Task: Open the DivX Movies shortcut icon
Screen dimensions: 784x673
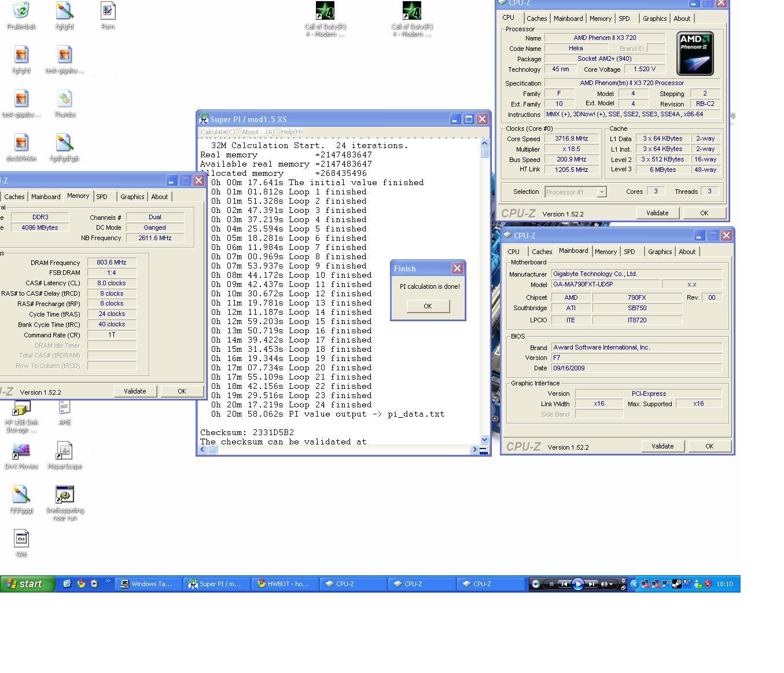Action: [21, 451]
